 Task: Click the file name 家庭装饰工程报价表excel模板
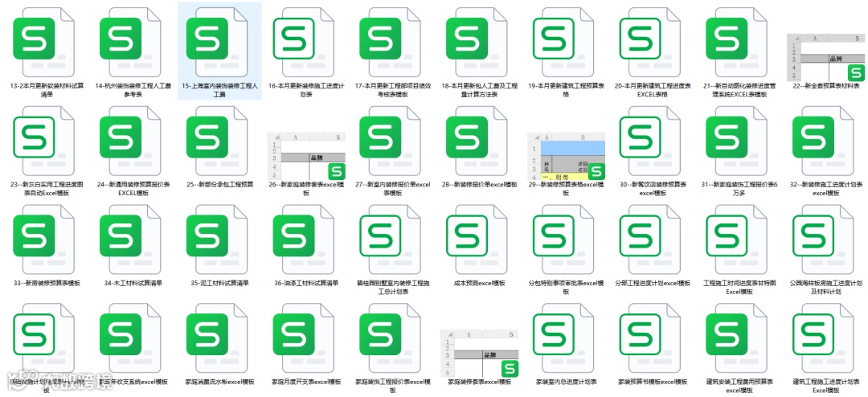pyautogui.click(x=392, y=386)
